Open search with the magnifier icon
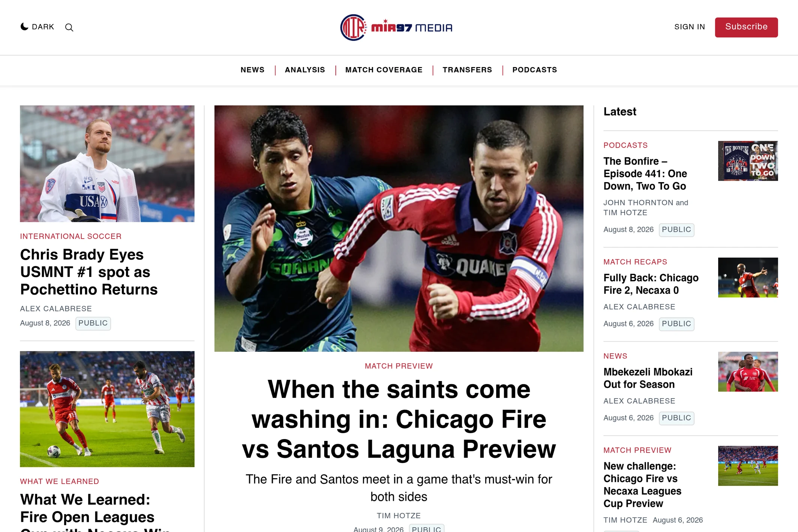The height and width of the screenshot is (532, 798). pyautogui.click(x=69, y=27)
